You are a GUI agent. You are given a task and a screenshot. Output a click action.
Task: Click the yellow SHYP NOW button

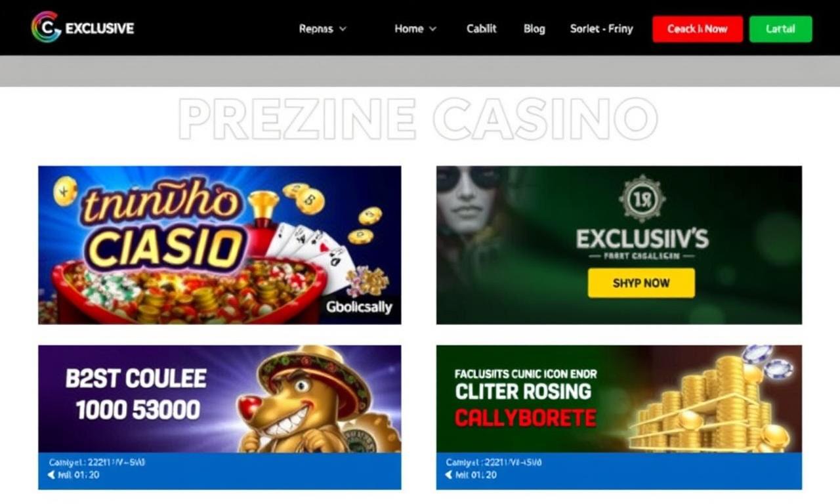[641, 283]
